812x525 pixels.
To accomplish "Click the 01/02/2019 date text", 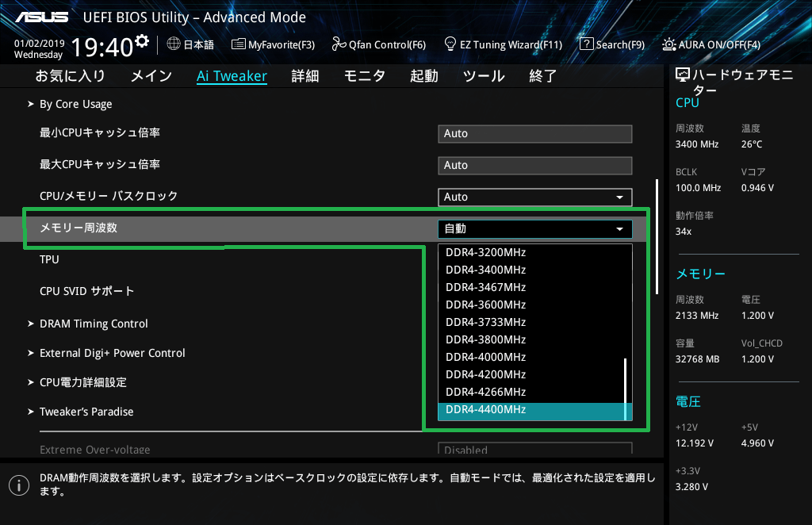I will click(40, 44).
